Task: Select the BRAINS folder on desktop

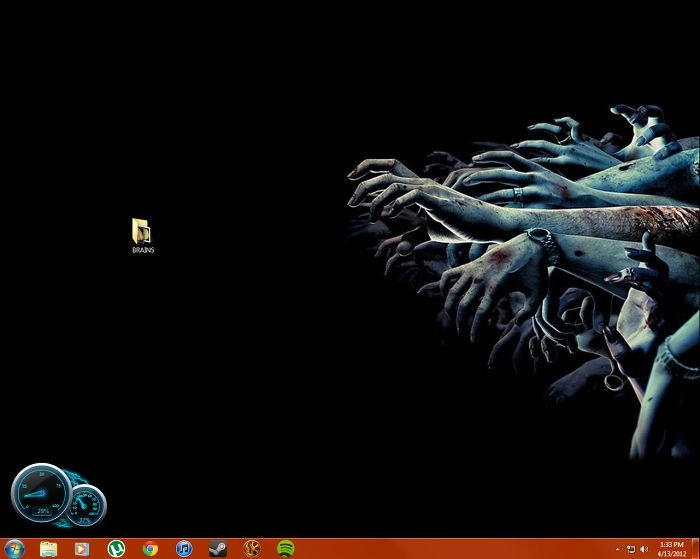Action: [x=142, y=230]
